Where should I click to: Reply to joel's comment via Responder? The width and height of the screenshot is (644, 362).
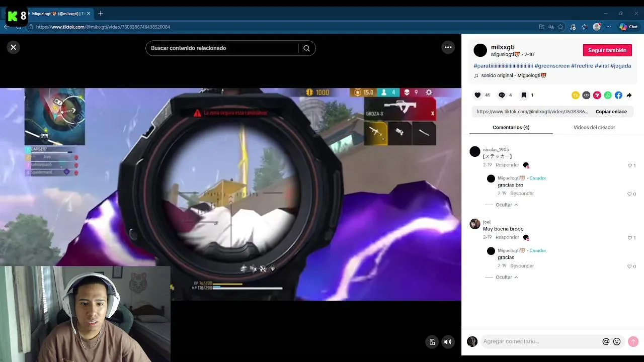tap(507, 237)
